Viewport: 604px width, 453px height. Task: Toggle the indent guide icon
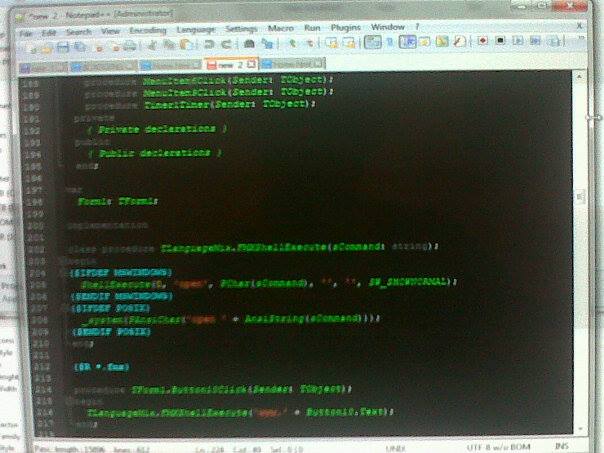point(408,41)
